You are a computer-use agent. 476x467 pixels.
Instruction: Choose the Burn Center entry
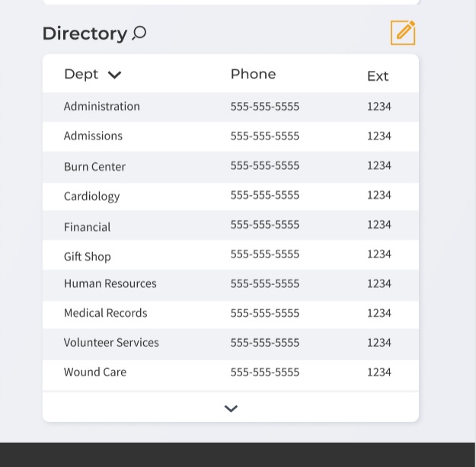pos(94,166)
